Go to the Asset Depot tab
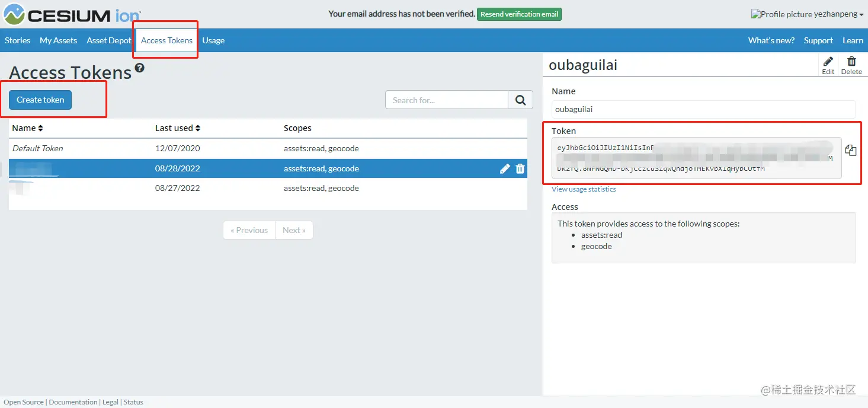Viewport: 868px width, 408px height. pos(109,40)
